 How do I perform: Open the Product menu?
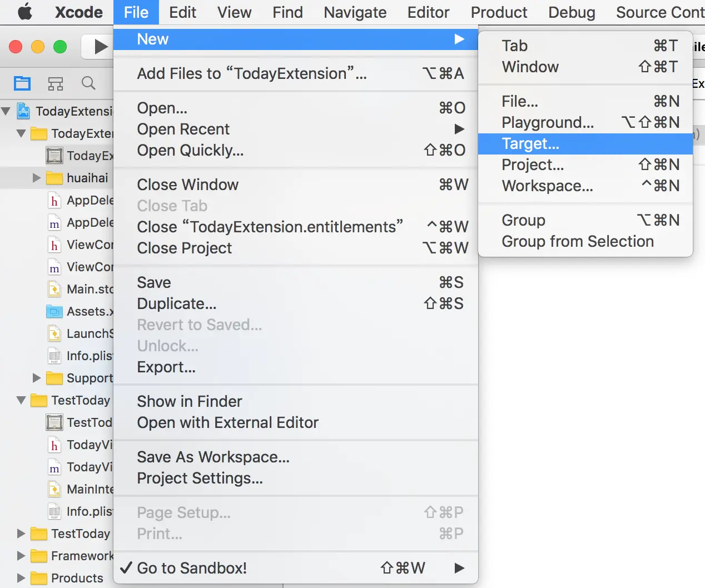pyautogui.click(x=499, y=12)
